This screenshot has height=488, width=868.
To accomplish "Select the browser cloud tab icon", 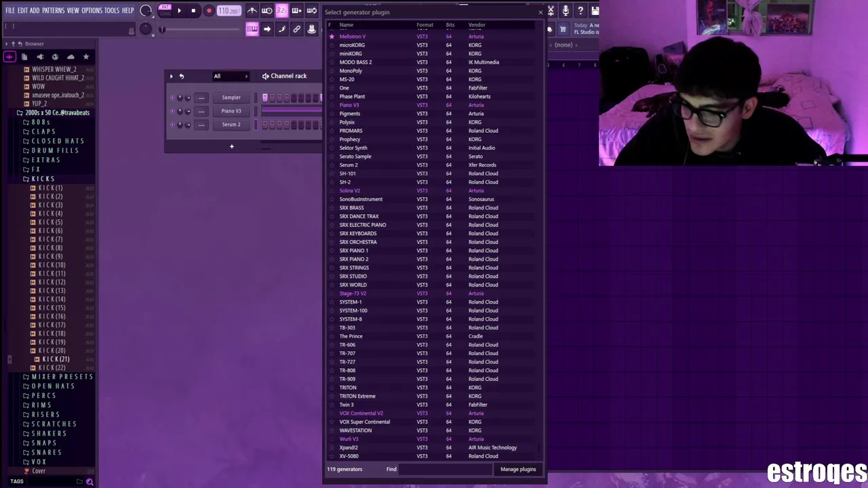I will click(x=71, y=57).
